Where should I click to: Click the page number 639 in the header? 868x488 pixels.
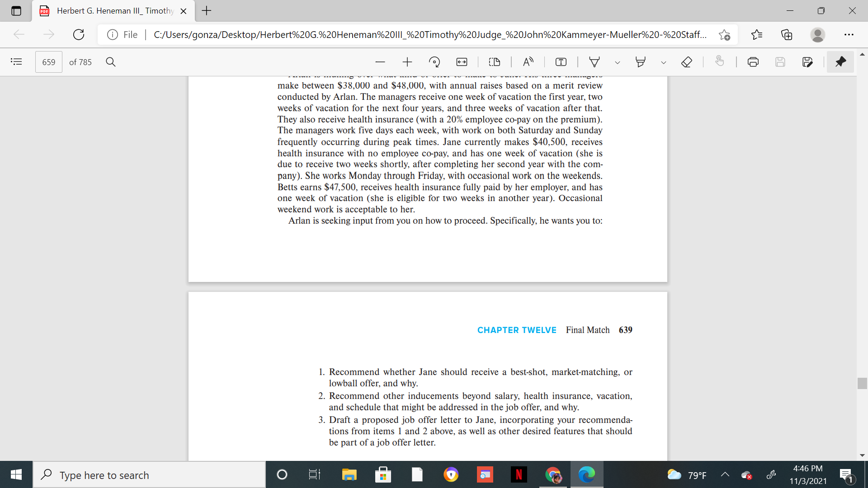pyautogui.click(x=626, y=330)
